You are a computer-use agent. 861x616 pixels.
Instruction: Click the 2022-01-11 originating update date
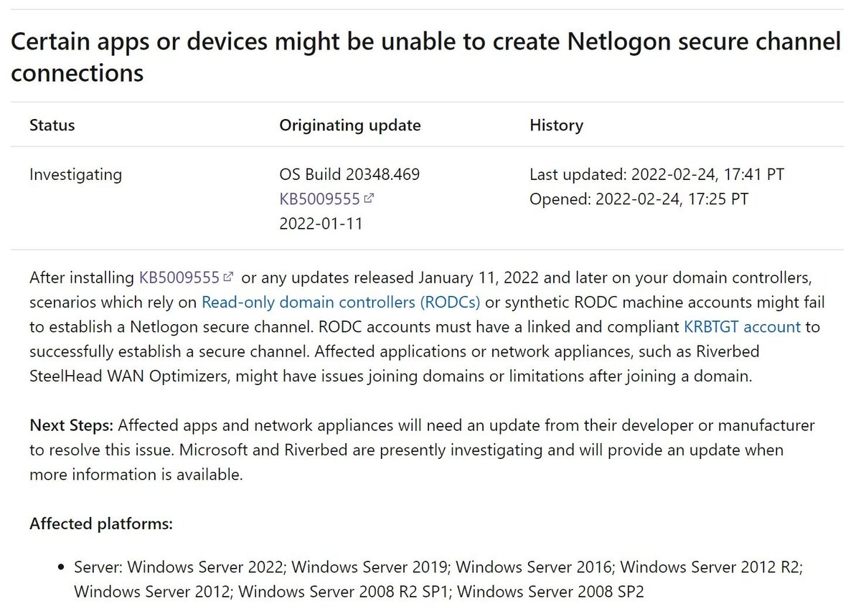click(x=321, y=223)
